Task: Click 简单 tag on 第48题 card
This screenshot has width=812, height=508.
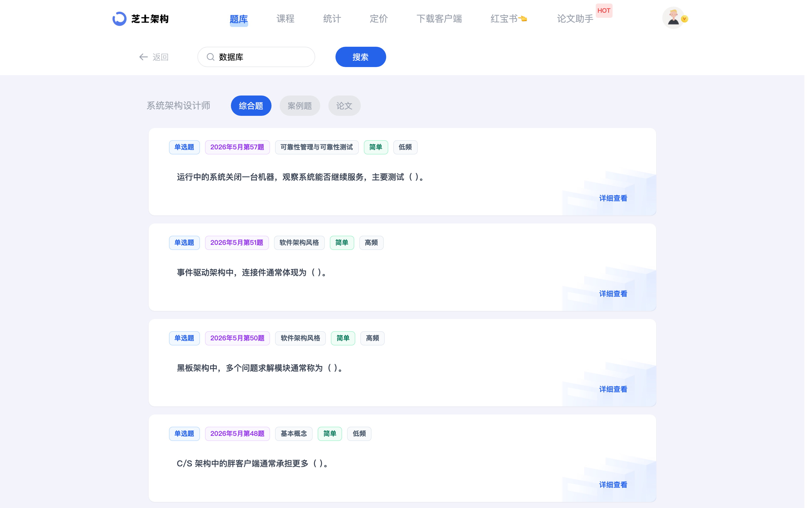Action: (330, 433)
